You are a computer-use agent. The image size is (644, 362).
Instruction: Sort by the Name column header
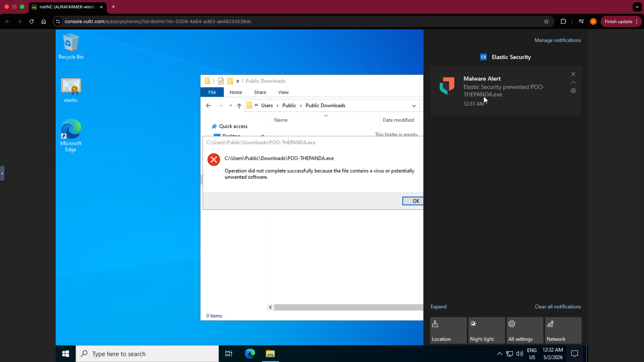(281, 120)
